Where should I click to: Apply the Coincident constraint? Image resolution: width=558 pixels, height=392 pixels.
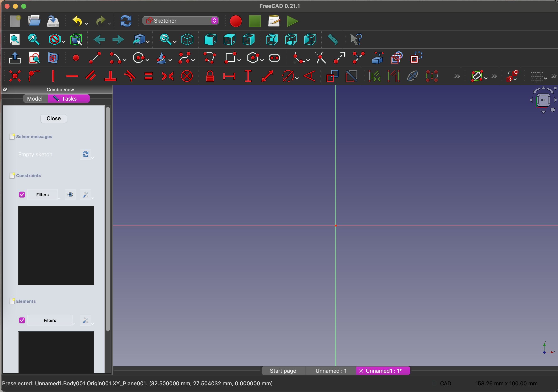click(15, 76)
